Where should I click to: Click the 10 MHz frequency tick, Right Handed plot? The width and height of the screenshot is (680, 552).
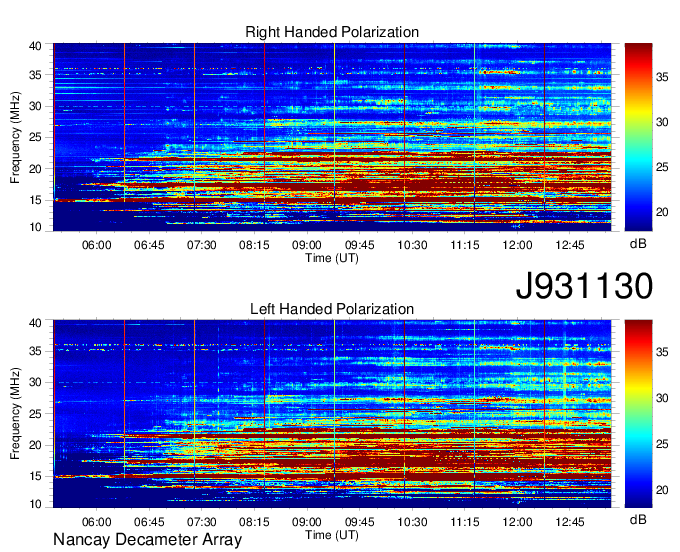pyautogui.click(x=35, y=227)
